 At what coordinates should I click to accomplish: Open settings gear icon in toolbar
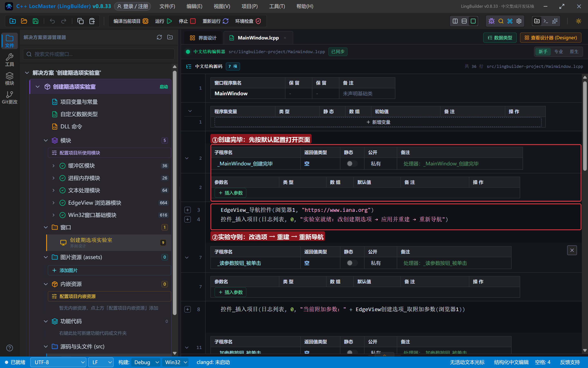(519, 21)
